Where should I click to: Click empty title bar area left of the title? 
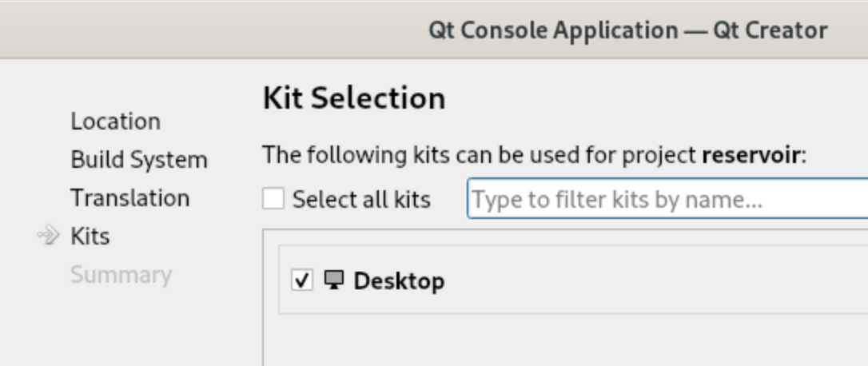click(200, 30)
